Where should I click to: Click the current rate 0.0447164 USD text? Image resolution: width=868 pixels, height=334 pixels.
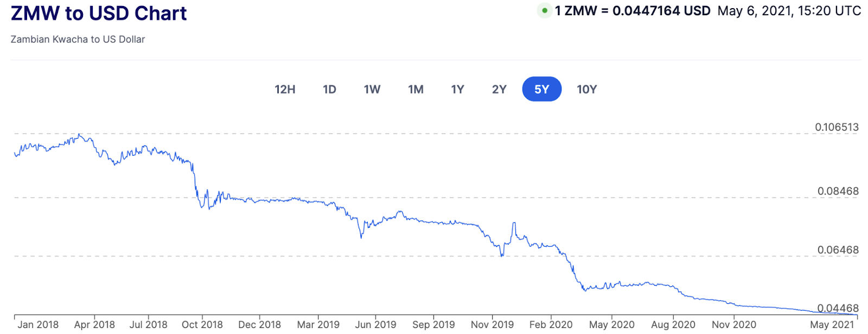coord(661,11)
